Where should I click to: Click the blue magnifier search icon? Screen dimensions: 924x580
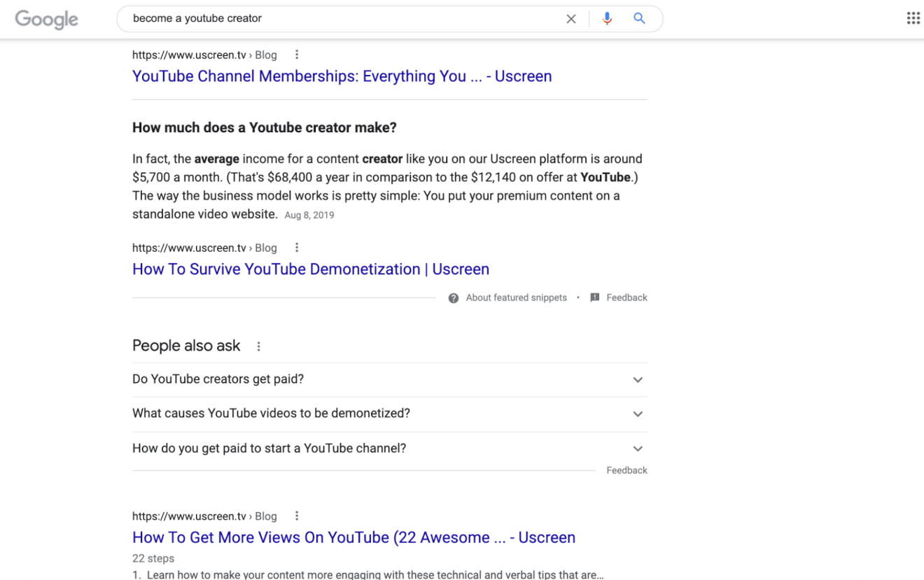639,19
